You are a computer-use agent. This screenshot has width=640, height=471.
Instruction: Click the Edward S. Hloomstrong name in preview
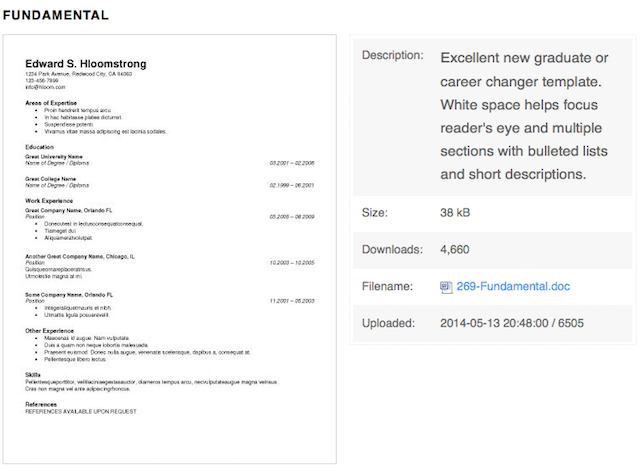pos(86,64)
